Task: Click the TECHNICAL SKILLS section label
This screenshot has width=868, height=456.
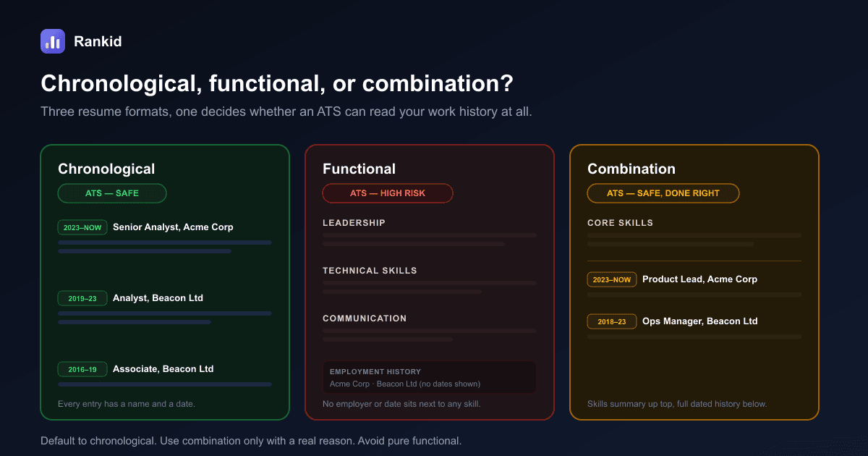Action: (x=370, y=271)
